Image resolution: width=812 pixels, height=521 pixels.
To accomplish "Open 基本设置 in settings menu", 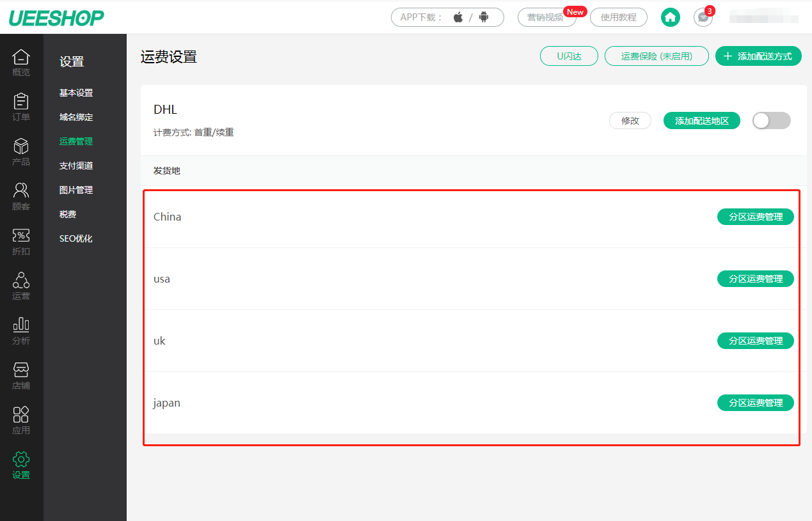I will point(76,93).
